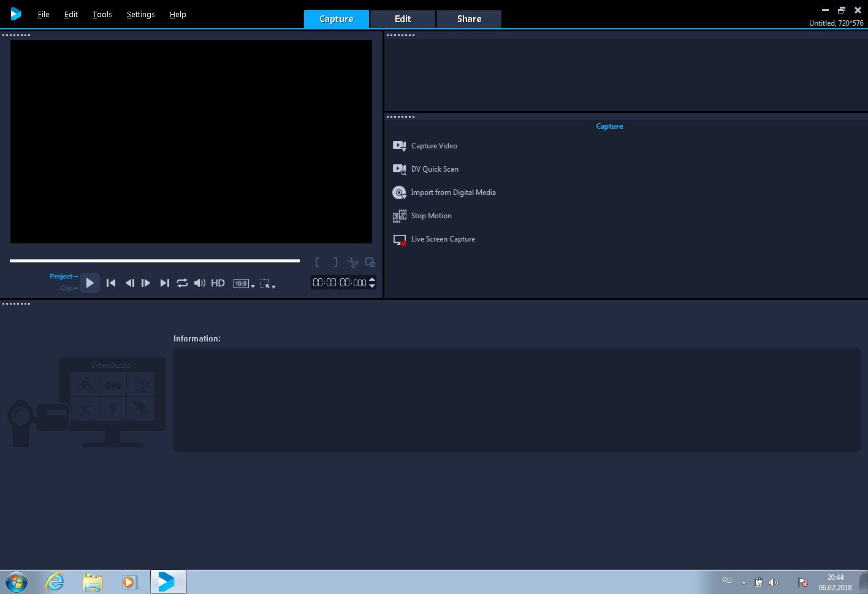
Task: Step back to the previous frame
Action: [x=129, y=283]
